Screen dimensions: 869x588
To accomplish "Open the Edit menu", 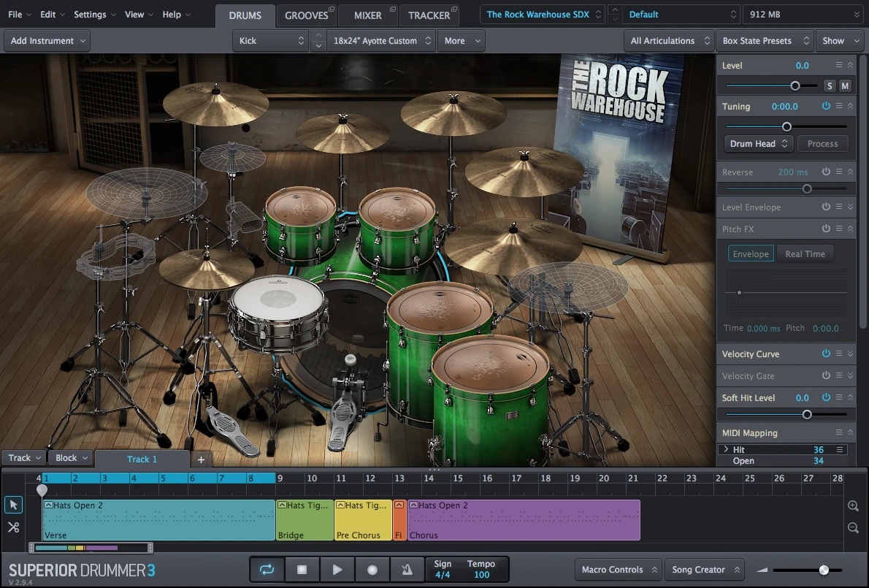I will [x=52, y=15].
